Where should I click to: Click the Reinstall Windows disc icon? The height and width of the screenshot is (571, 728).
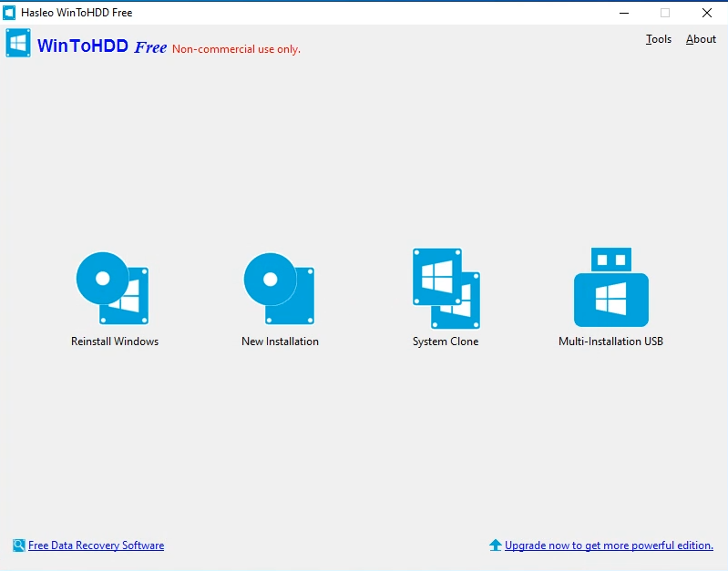[113, 289]
